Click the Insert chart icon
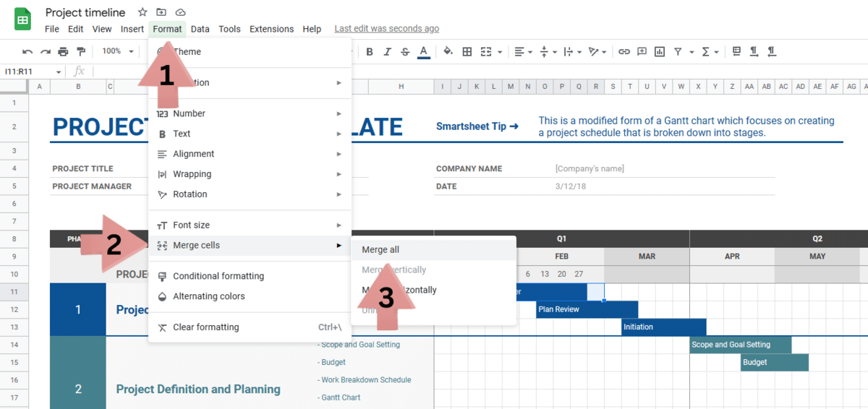 pyautogui.click(x=660, y=51)
